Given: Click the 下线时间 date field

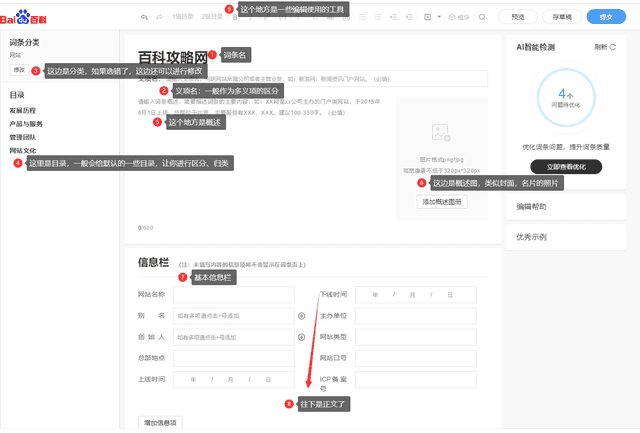Looking at the screenshot, I should (x=416, y=295).
